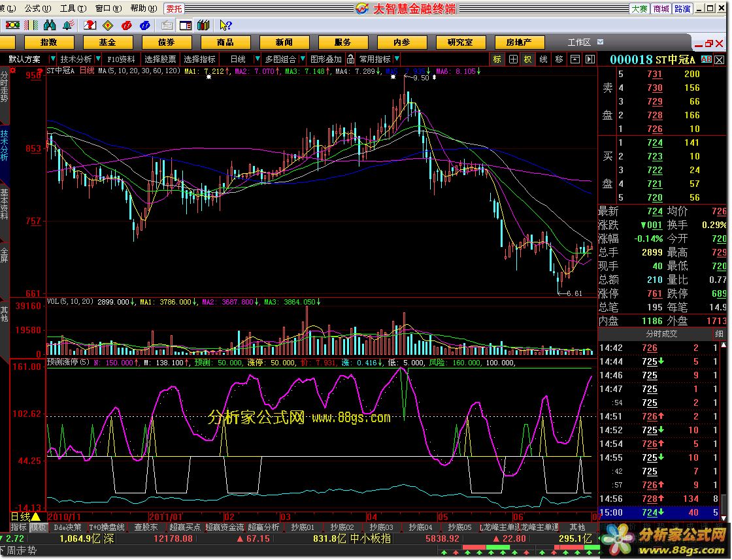Image resolution: width=732 pixels, height=560 pixels.
Task: Open the 日线 period dropdown arrow
Action: (257, 59)
